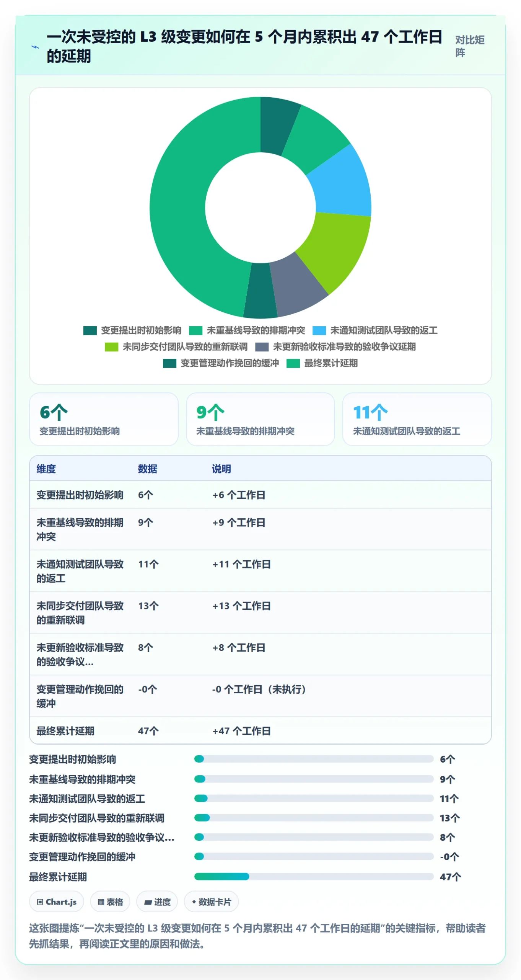Click the 6个 value in the stat card

[54, 412]
